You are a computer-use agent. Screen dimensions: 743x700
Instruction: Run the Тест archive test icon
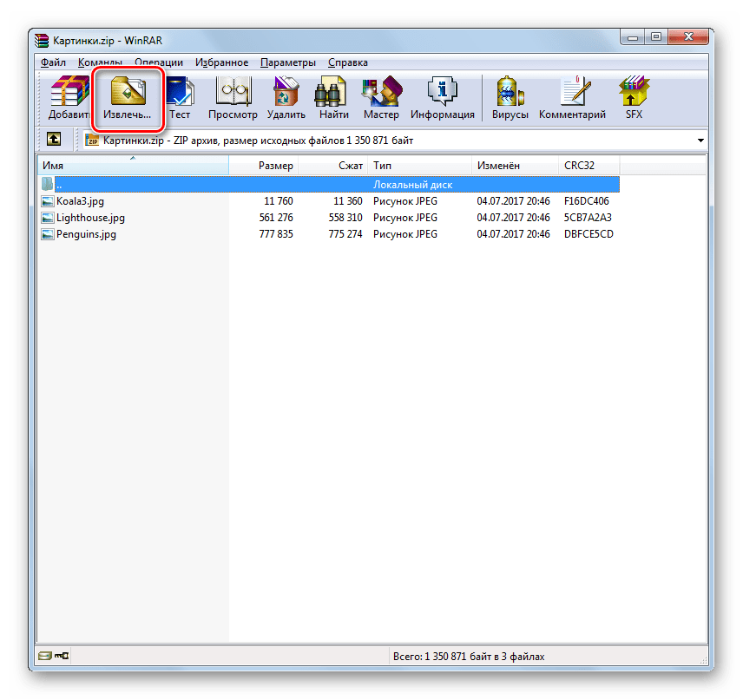[x=180, y=97]
